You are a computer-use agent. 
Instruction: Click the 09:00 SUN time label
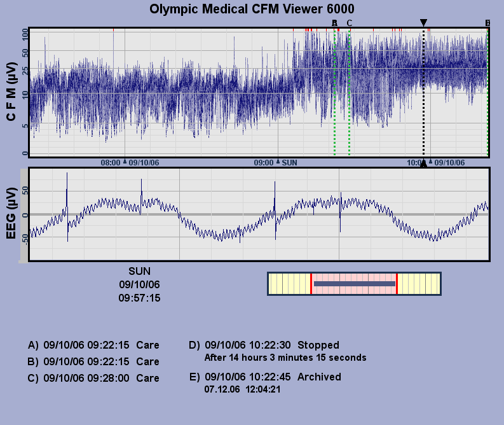(275, 163)
